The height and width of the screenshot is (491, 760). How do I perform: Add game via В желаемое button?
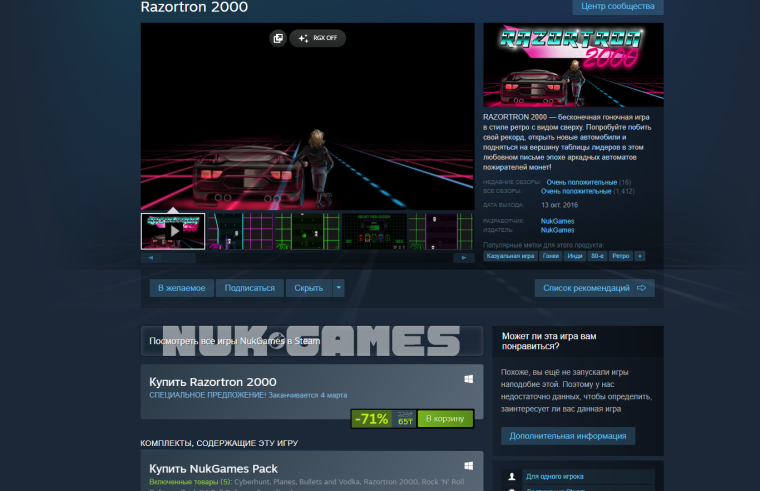(182, 288)
